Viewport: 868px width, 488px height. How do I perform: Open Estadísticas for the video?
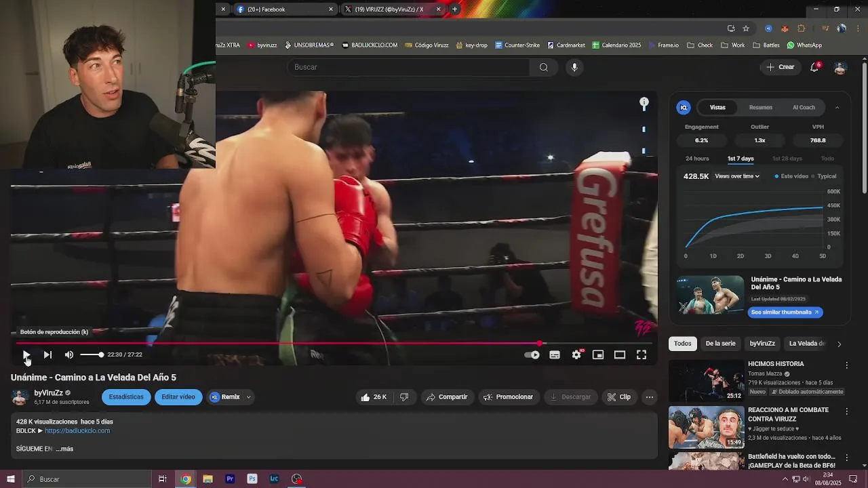[x=126, y=397]
